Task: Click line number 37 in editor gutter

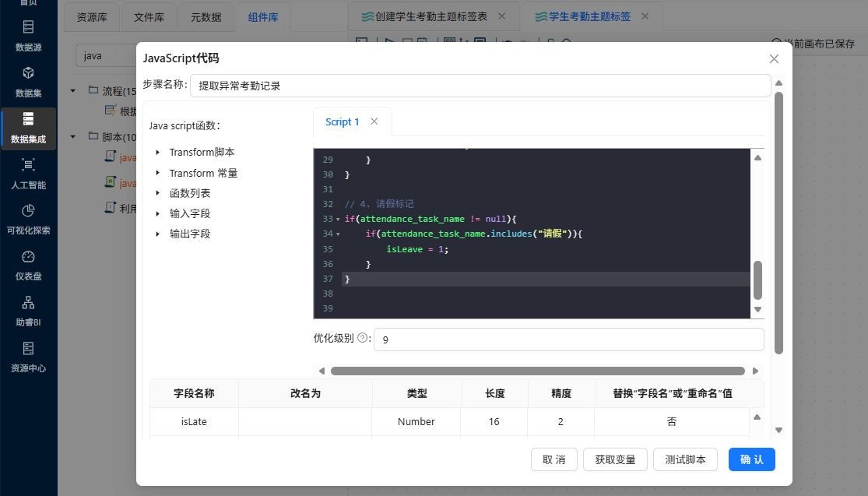Action: click(x=328, y=279)
